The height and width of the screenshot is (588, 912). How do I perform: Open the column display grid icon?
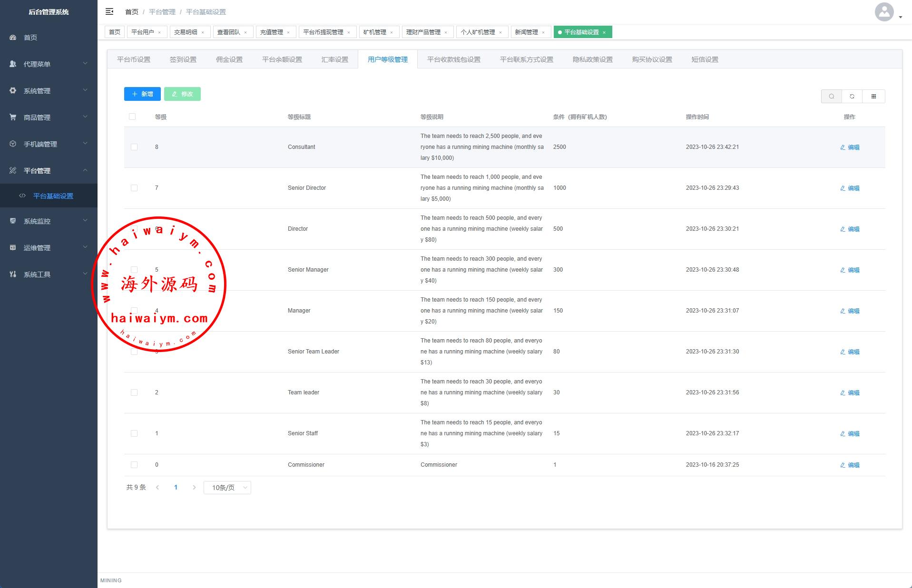click(873, 97)
